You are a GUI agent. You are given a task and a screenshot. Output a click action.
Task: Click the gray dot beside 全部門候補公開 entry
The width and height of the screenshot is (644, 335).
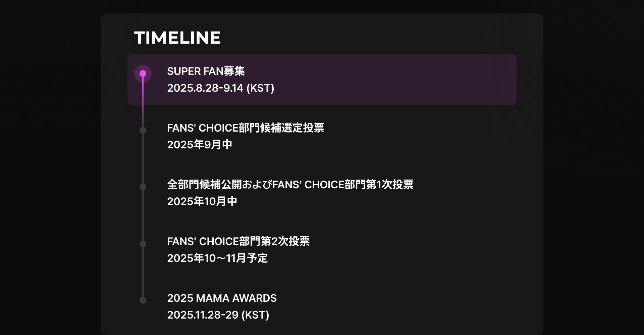pyautogui.click(x=143, y=187)
